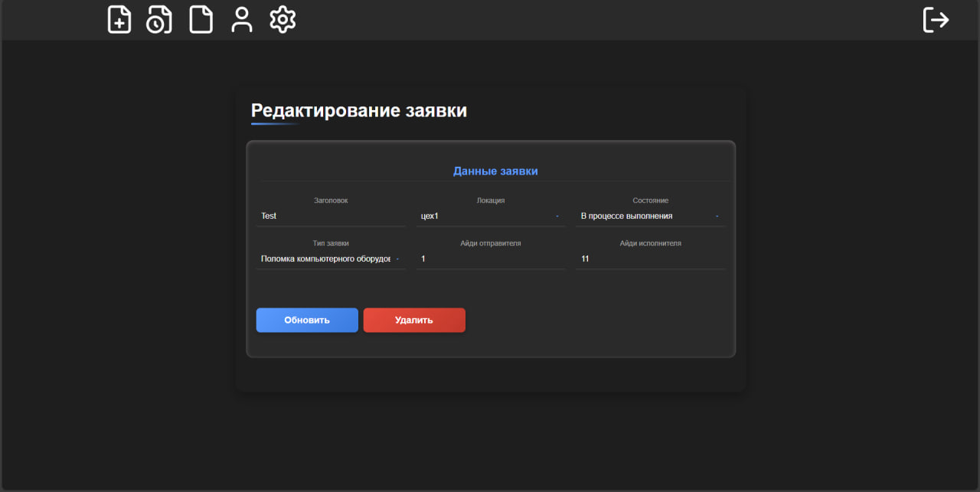Screen dimensions: 980x492
Task: Click the Редактирование заявки title
Action: click(359, 111)
